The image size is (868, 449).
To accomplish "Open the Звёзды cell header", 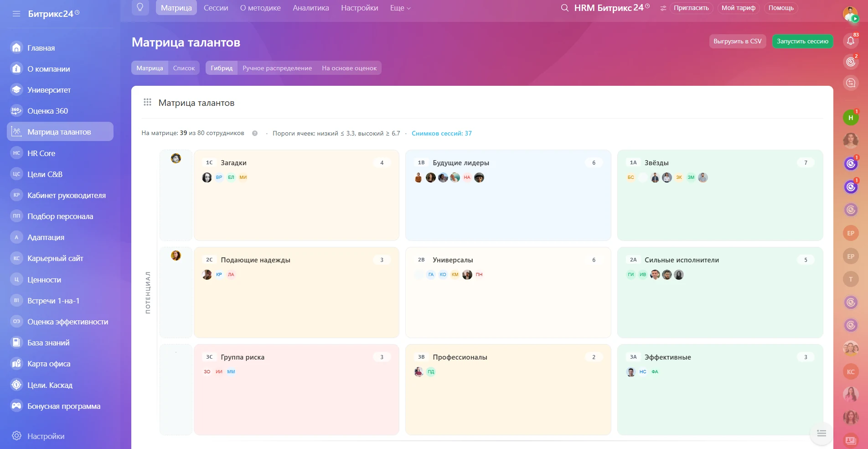I will coord(656,162).
